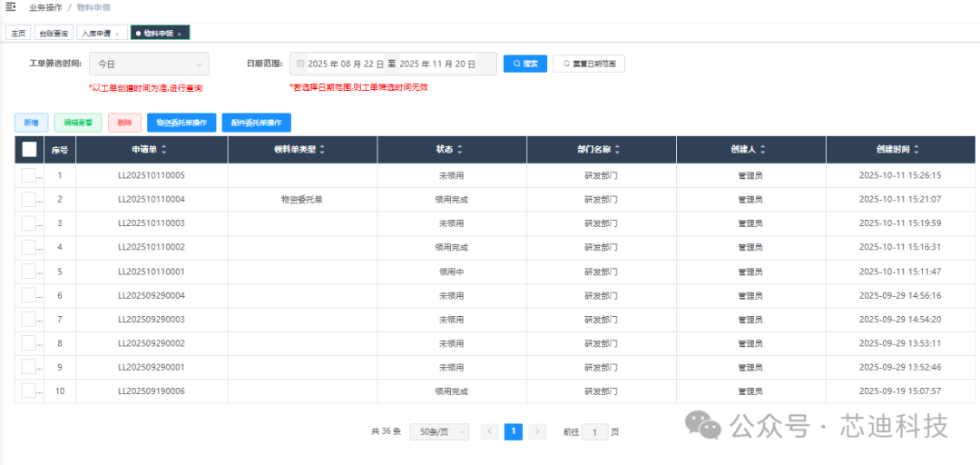The image size is (980, 465).
Task: Click the creation time 2025-09-29 14:56:16
Action: coord(900,295)
